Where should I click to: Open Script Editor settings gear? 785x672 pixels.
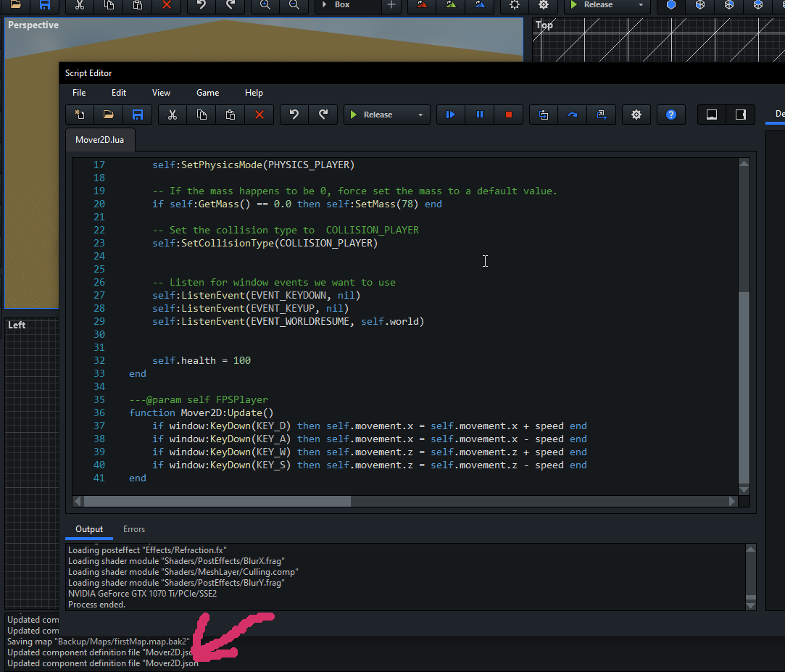[636, 115]
